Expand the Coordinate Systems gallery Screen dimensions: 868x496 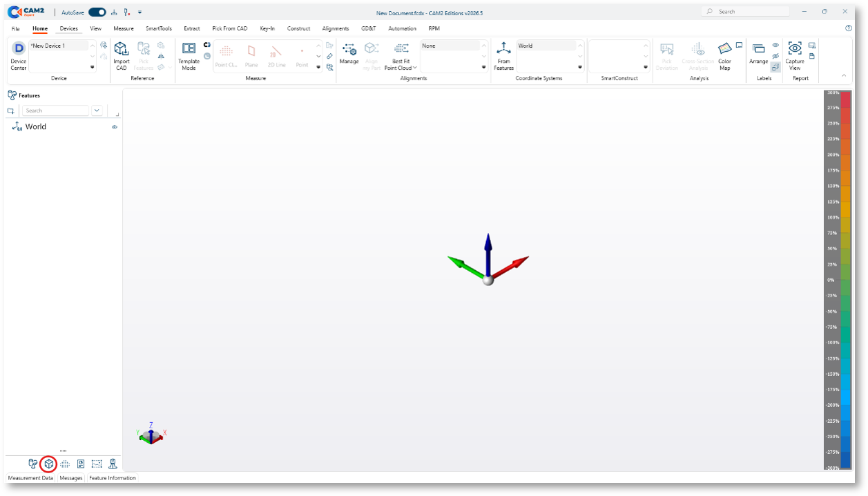click(x=580, y=67)
